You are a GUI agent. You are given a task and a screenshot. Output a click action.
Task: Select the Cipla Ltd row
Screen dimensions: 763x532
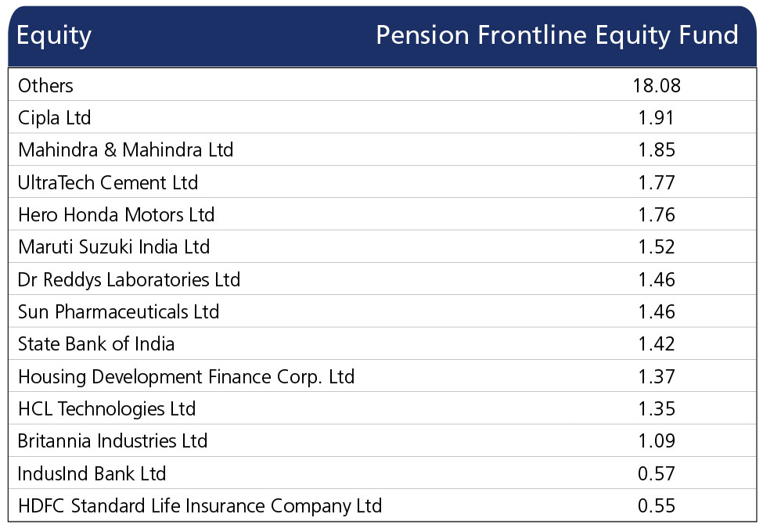(383, 117)
